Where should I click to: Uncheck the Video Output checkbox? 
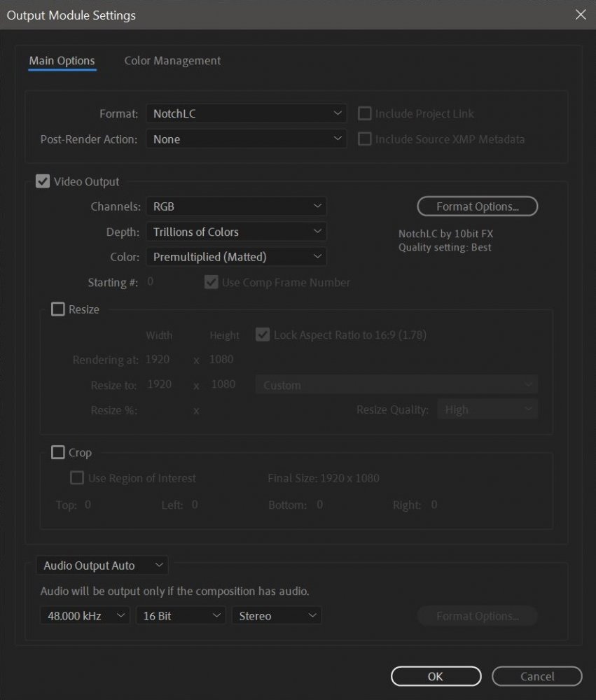(43, 182)
